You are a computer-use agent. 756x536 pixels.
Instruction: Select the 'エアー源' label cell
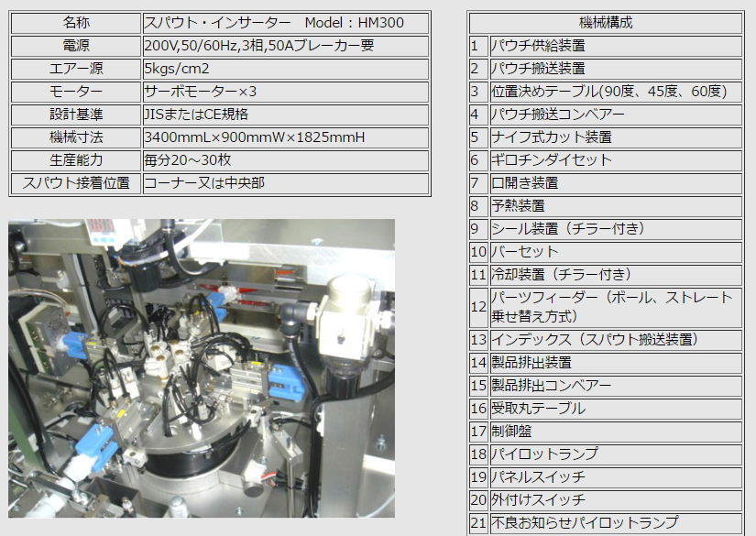coord(76,69)
